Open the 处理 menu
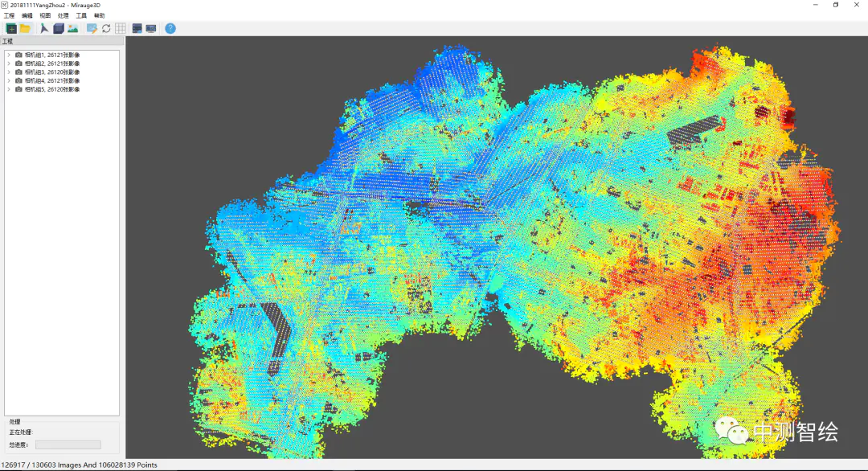The width and height of the screenshot is (868, 471). pos(63,15)
